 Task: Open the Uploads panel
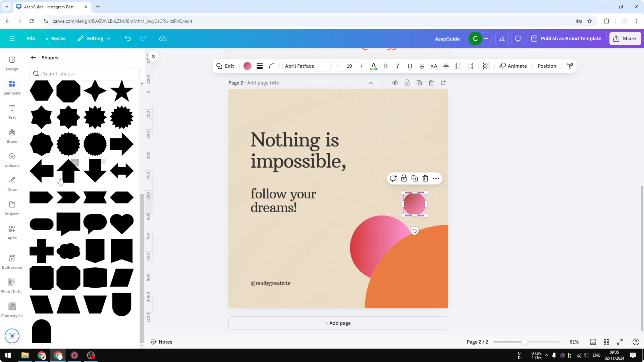12,160
